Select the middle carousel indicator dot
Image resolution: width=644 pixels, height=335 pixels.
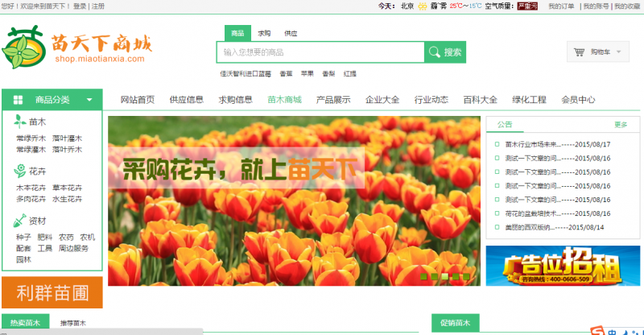[x=444, y=276]
